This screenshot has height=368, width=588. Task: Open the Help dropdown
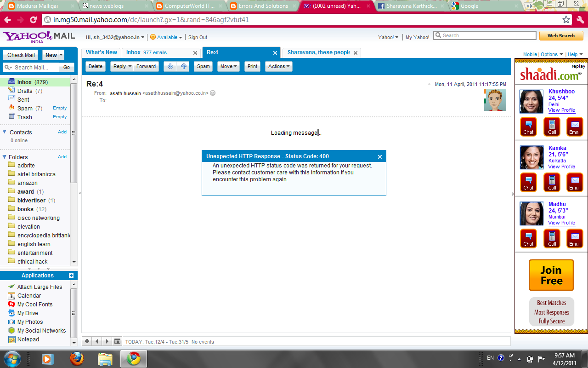(575, 54)
